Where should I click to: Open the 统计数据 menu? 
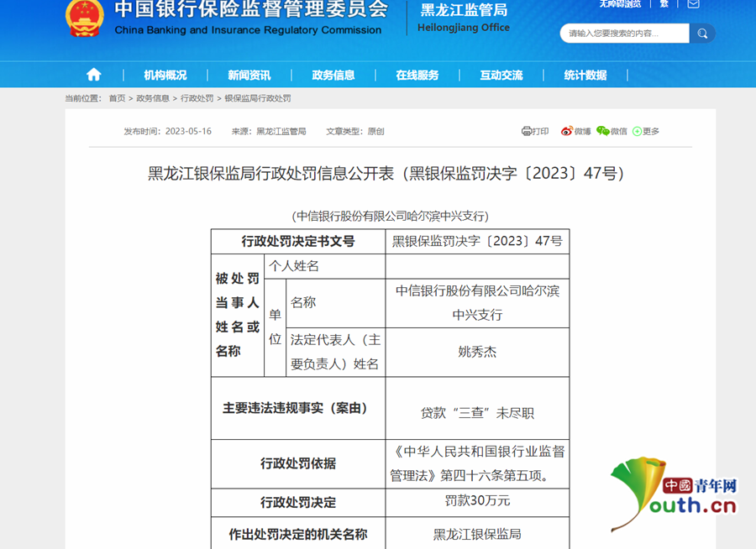585,76
